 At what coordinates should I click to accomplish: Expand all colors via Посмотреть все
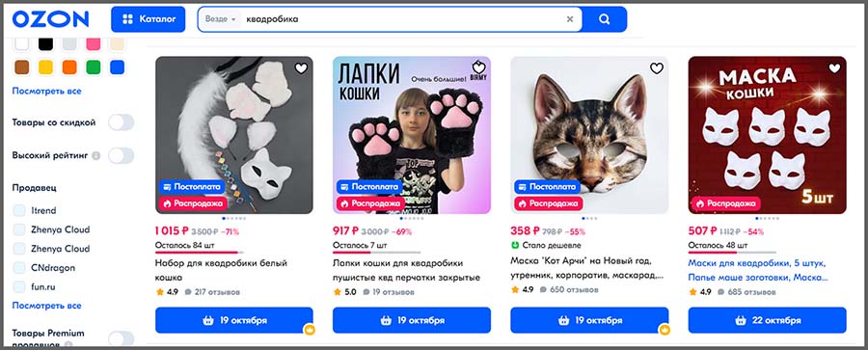(46, 91)
